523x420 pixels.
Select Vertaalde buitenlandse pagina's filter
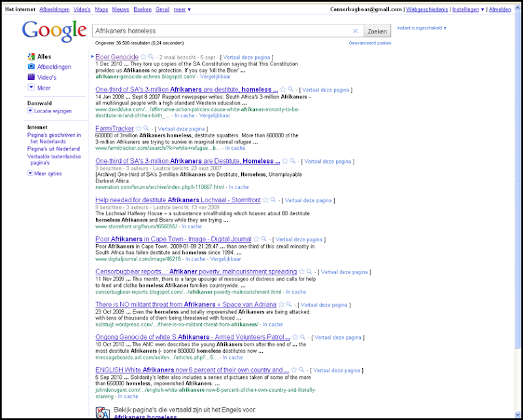click(x=54, y=160)
